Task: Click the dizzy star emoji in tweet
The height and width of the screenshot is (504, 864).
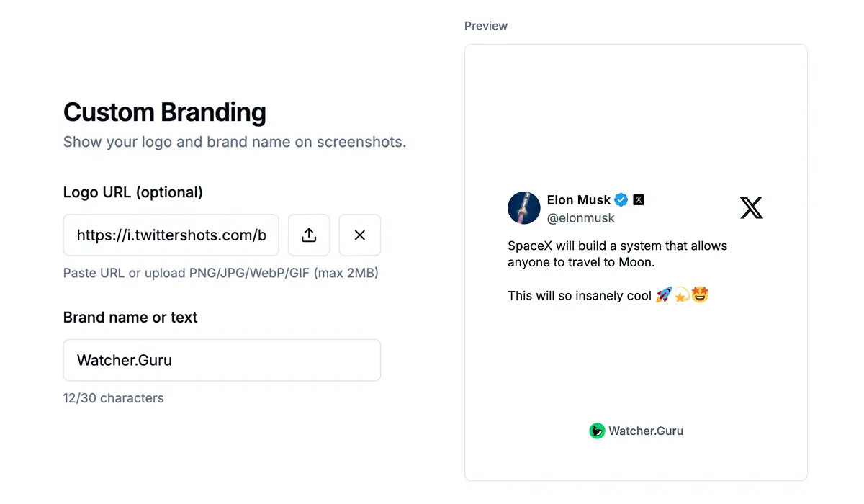Action: [682, 295]
